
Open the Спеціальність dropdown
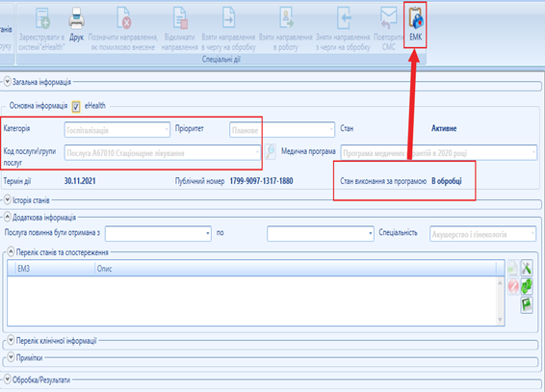pyautogui.click(x=482, y=234)
